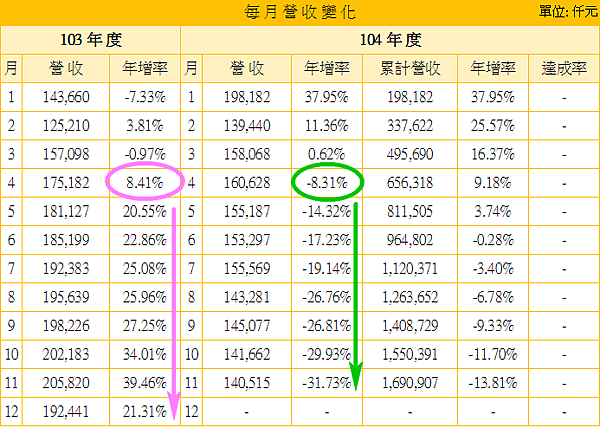
Task: Click the 202,183 revenue cell
Action: pyautogui.click(x=66, y=354)
